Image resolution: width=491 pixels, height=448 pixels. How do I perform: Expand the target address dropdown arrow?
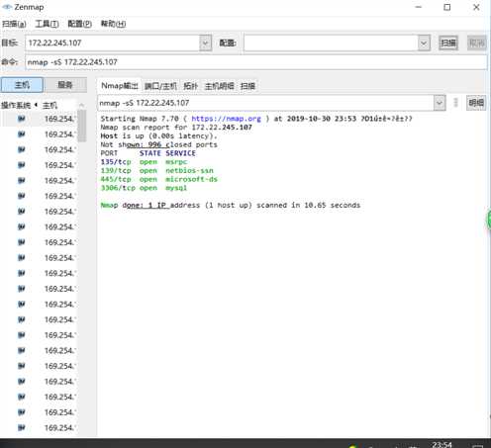206,43
